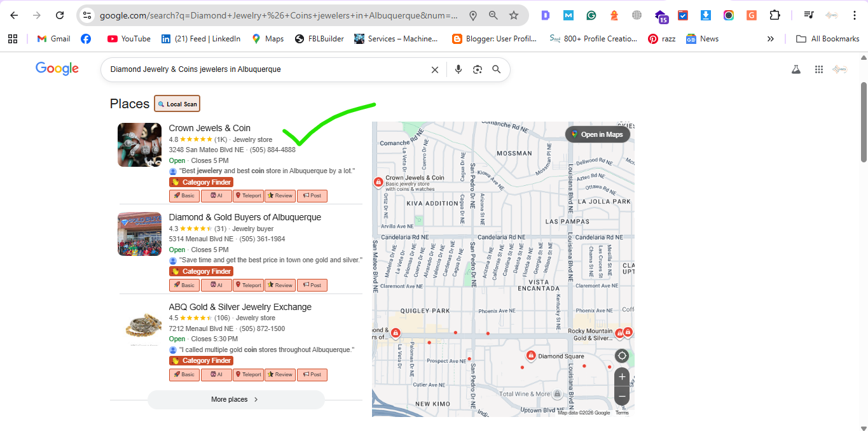
Task: Open the News bookmark
Action: 703,39
